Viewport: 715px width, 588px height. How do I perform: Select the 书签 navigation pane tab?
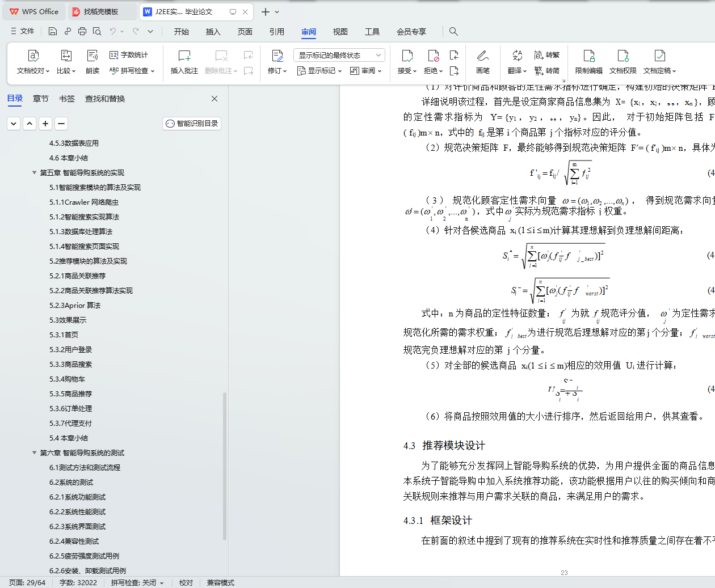67,99
